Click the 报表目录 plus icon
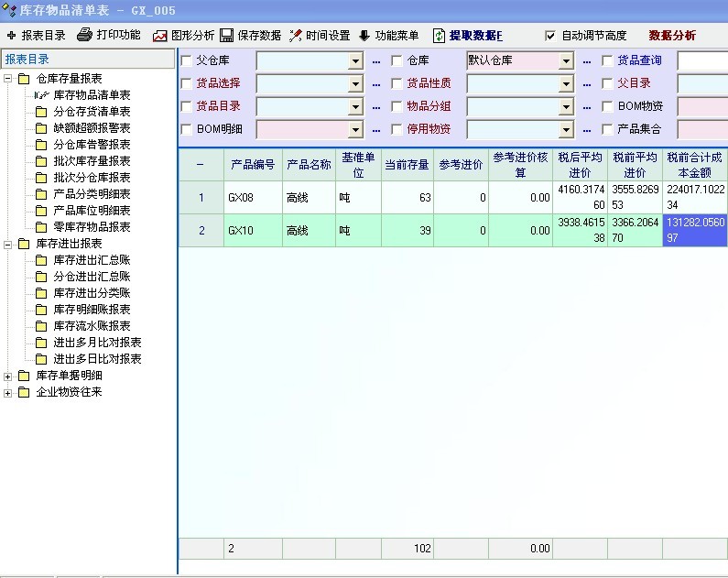The height and width of the screenshot is (578, 728). (11, 36)
